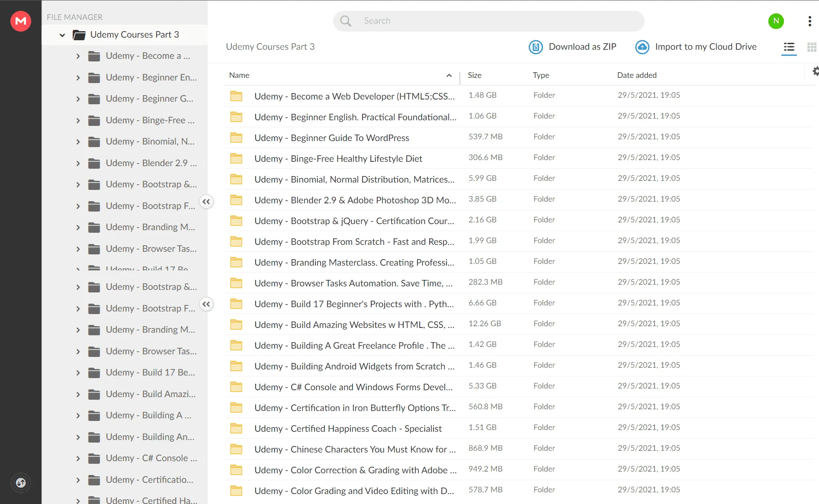This screenshot has height=504, width=819.
Task: Click the MEGA logo icon
Action: tap(21, 21)
